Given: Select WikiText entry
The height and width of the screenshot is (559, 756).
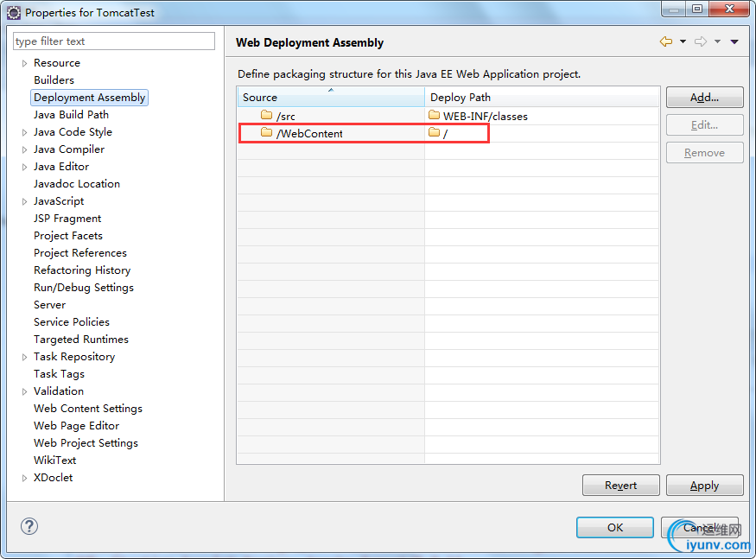Looking at the screenshot, I should coord(55,461).
